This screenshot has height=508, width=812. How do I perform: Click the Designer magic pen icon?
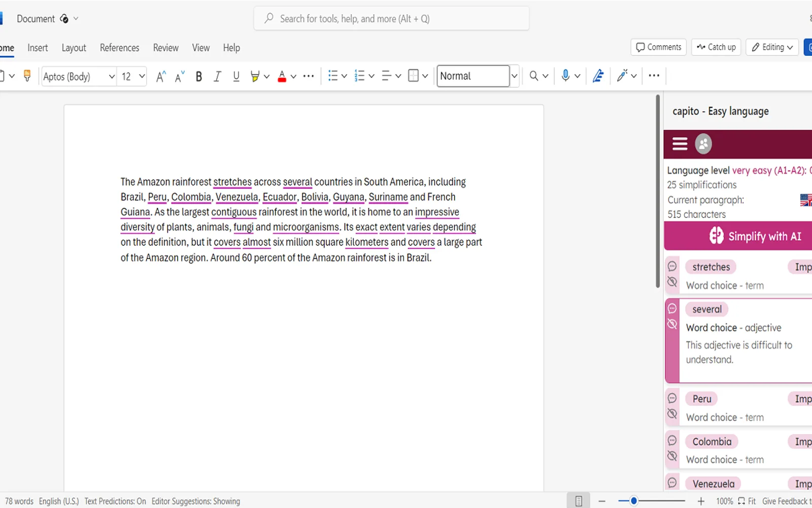(x=622, y=76)
